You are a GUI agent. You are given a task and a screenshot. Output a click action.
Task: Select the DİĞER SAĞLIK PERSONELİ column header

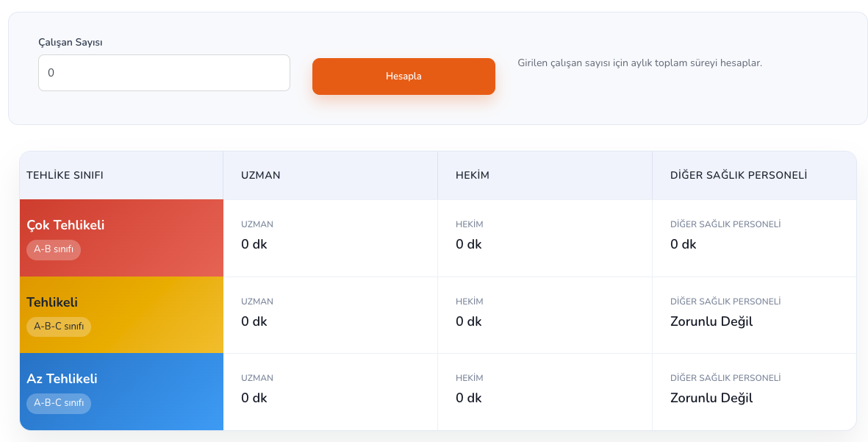tap(739, 175)
